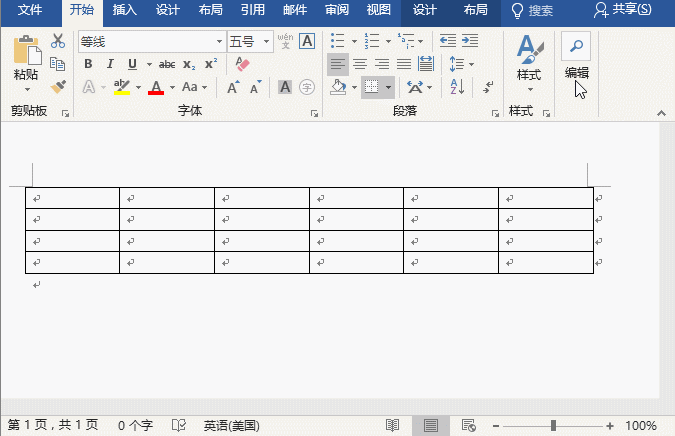
Task: Toggle Superscript formatting
Action: pos(211,64)
